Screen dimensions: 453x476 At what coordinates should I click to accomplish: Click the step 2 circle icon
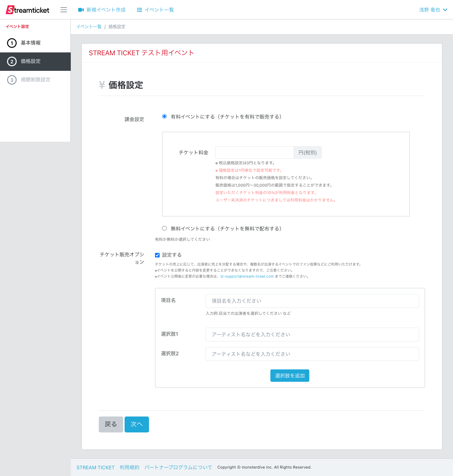click(12, 62)
